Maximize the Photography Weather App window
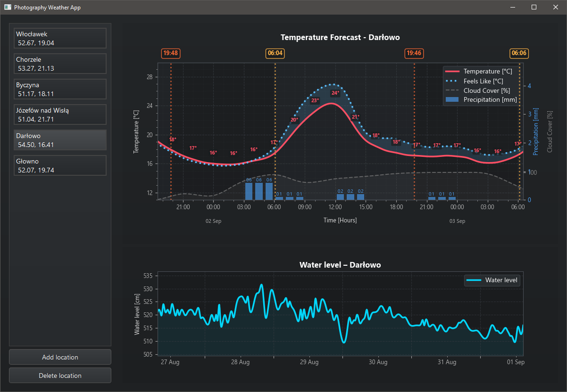The height and width of the screenshot is (392, 567). (534, 8)
